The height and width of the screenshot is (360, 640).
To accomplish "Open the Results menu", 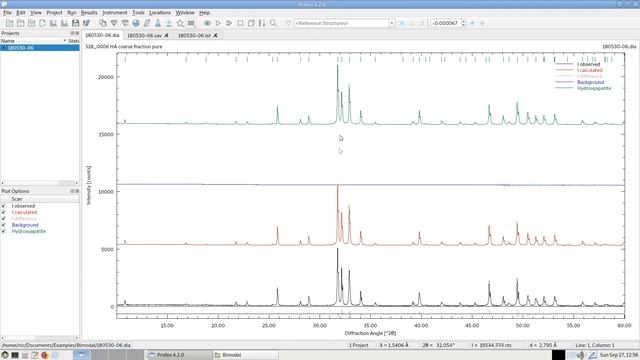I will [x=89, y=13].
